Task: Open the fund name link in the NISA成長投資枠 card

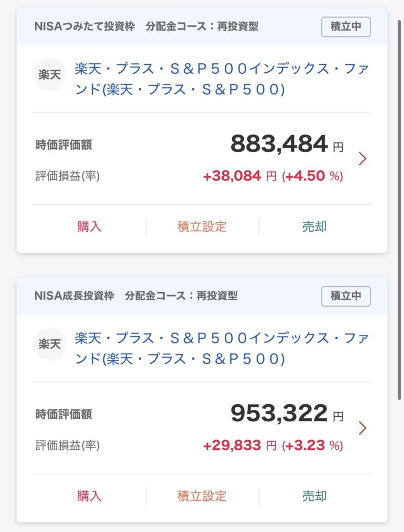Action: 222,349
